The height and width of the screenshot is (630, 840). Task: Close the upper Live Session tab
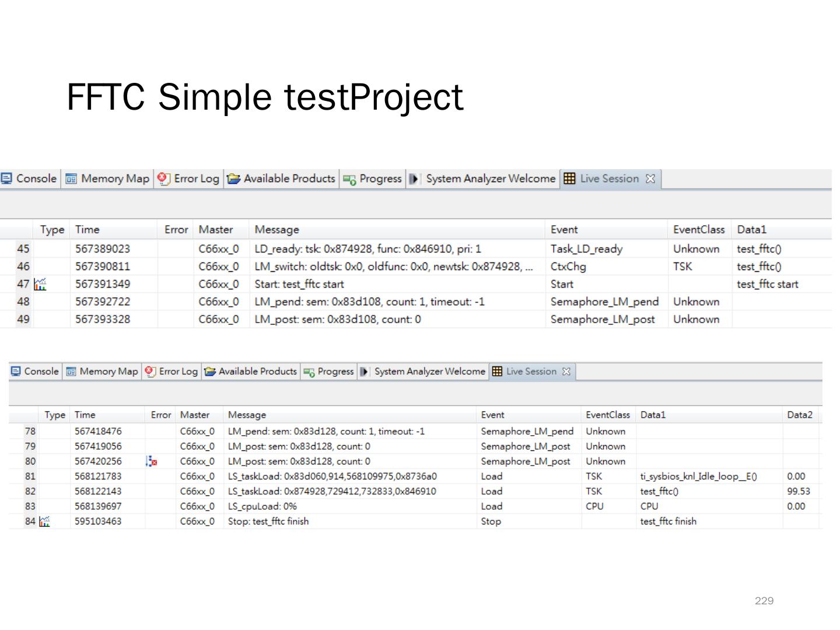(650, 178)
